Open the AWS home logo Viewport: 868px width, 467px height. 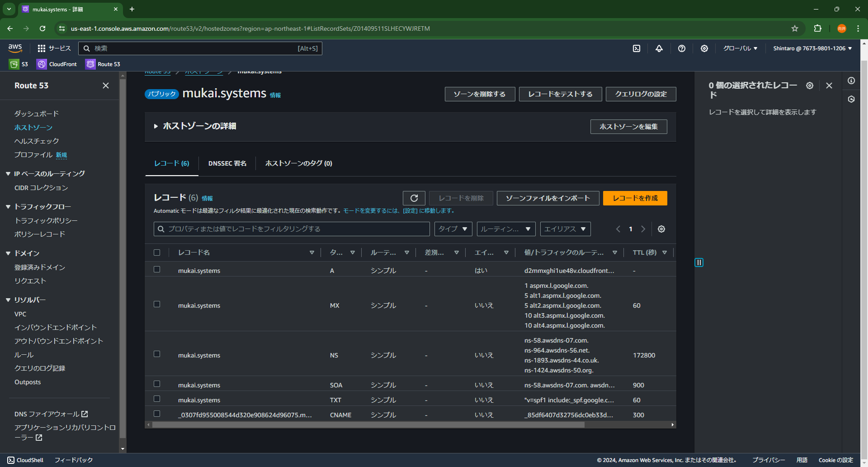tap(15, 48)
